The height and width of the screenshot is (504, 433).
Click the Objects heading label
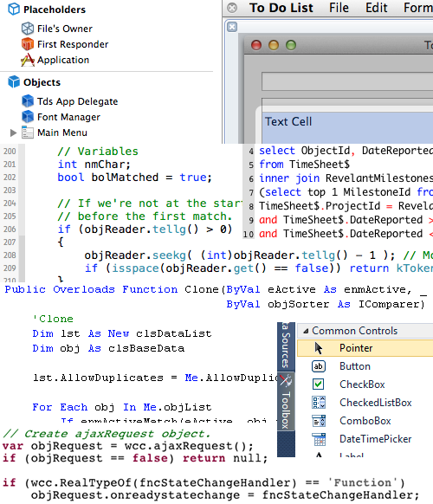coord(42,82)
